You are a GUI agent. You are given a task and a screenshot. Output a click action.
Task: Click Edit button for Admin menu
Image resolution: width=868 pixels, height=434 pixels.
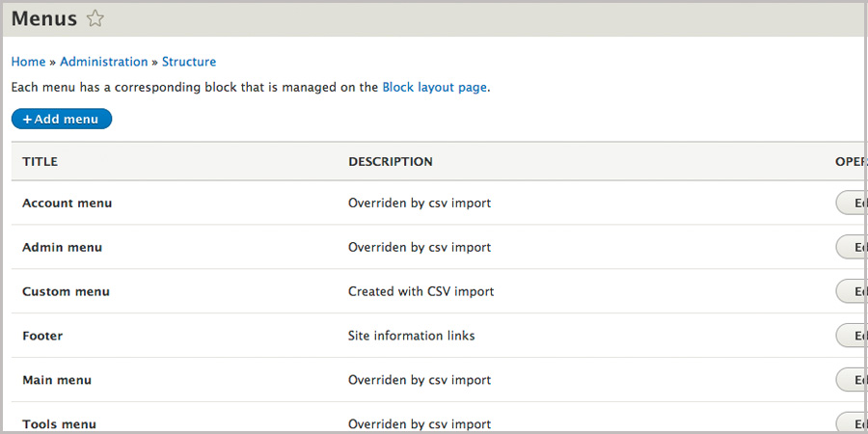851,247
